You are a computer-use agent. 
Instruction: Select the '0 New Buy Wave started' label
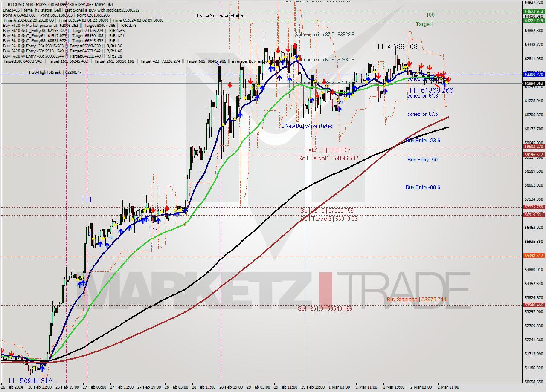point(307,126)
